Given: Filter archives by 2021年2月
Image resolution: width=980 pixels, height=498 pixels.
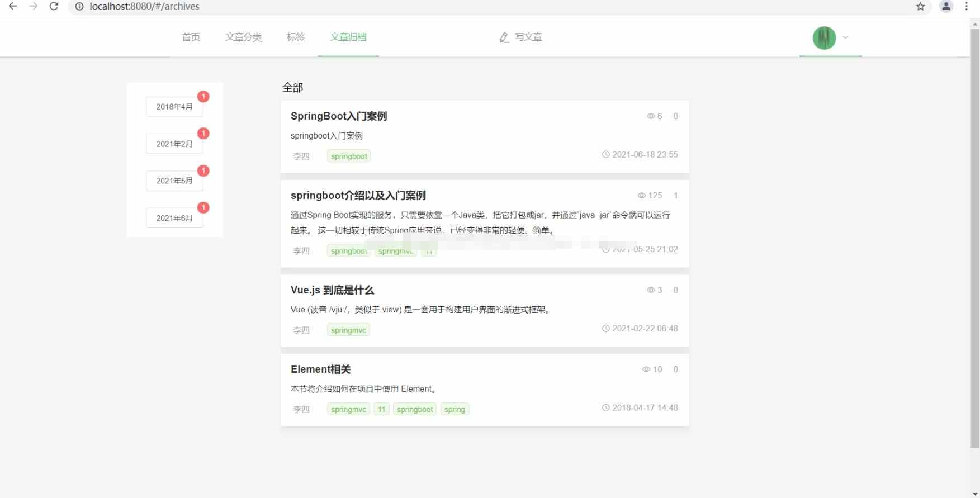Looking at the screenshot, I should [x=174, y=144].
